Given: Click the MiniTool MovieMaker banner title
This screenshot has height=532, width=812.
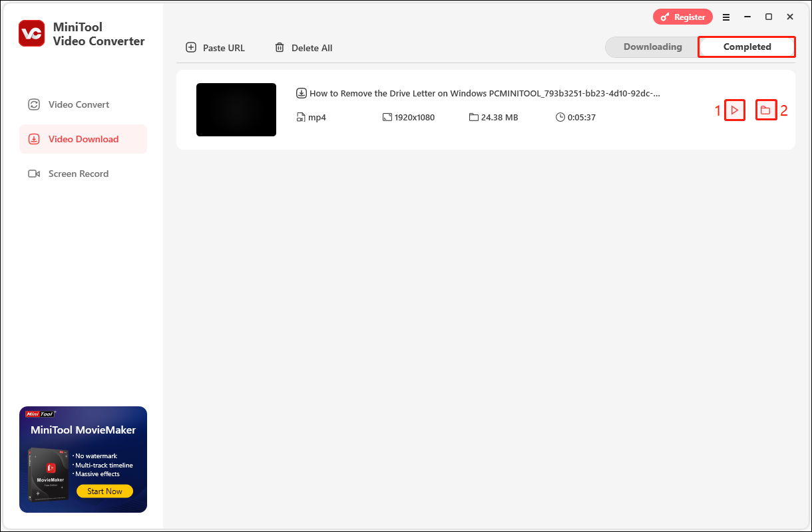Looking at the screenshot, I should [x=83, y=430].
